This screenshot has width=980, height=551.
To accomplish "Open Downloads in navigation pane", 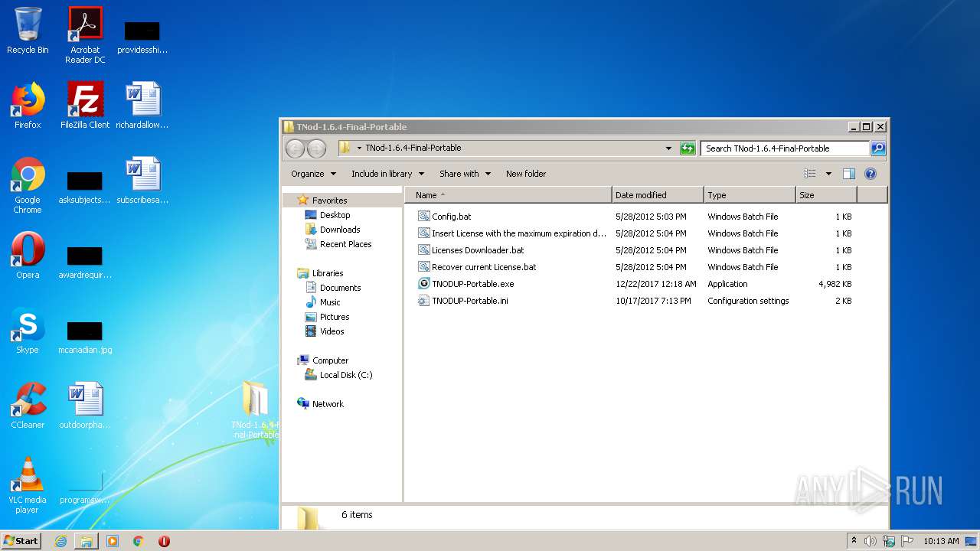I will point(340,230).
